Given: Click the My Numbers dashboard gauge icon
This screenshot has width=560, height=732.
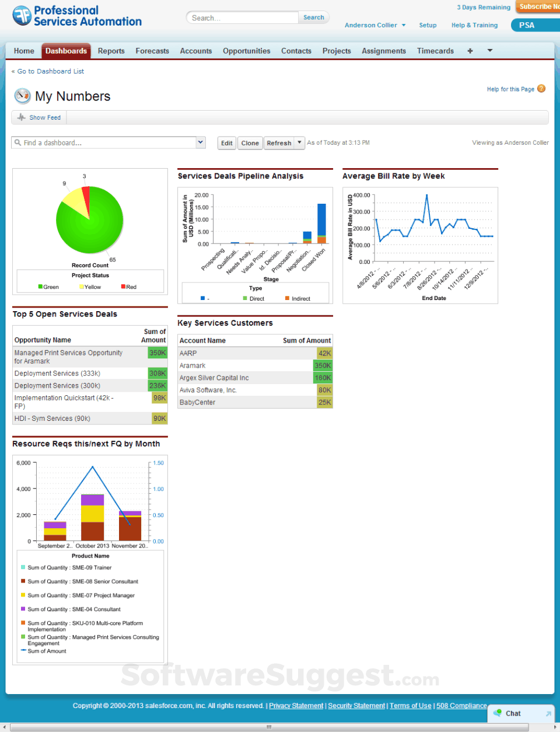Looking at the screenshot, I should [22, 96].
